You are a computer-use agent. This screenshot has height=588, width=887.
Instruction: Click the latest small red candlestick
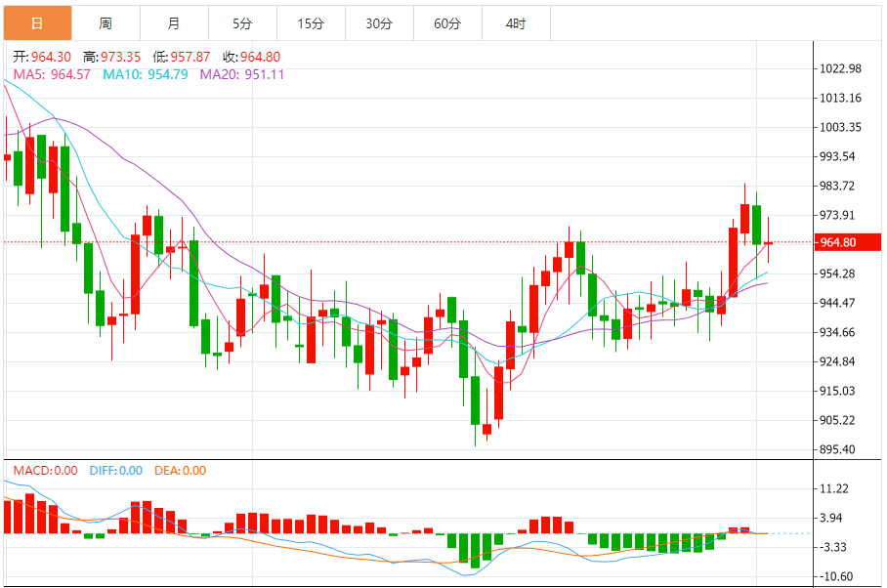click(x=768, y=243)
